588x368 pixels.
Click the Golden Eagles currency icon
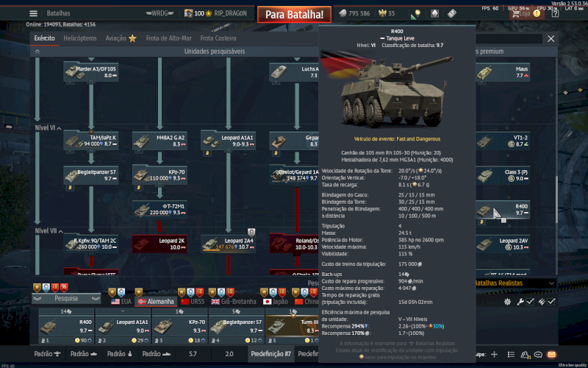click(x=382, y=13)
